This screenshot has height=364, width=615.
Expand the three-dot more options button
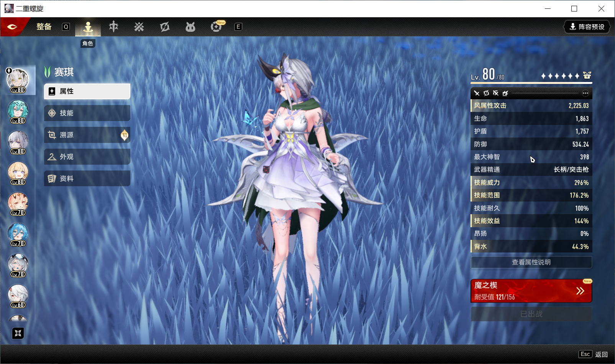(585, 93)
